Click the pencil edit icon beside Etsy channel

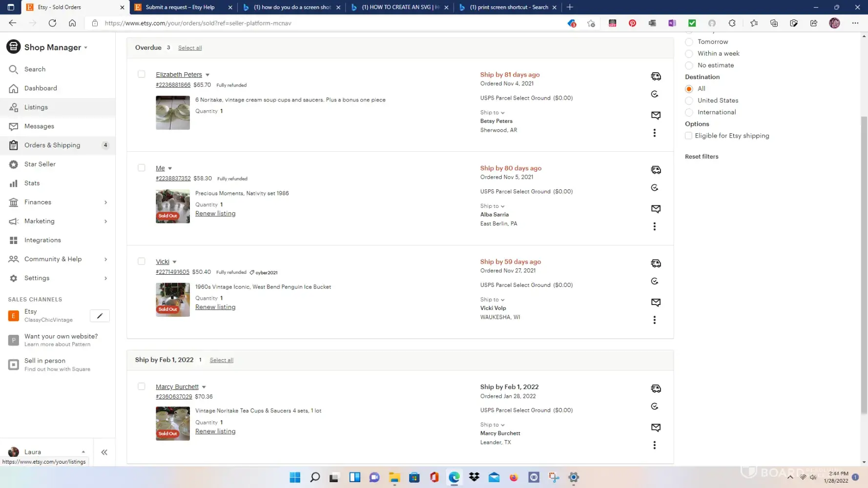tap(100, 316)
